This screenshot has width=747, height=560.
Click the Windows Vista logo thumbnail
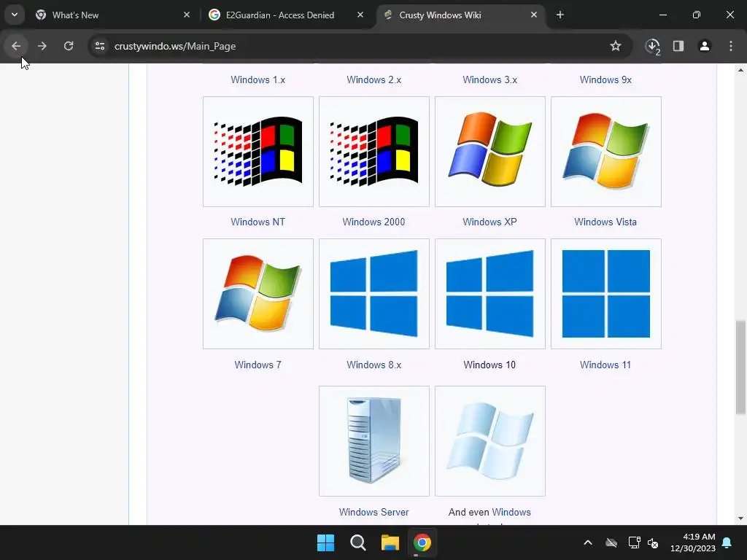click(606, 152)
